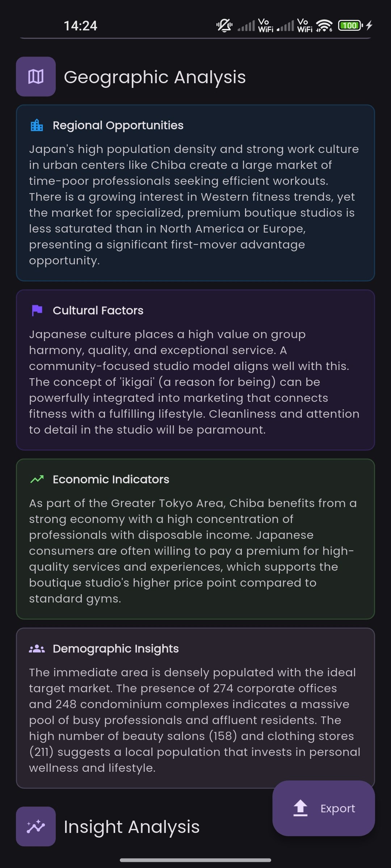Select the Demographic Insights card title
The width and height of the screenshot is (391, 868).
(x=116, y=648)
